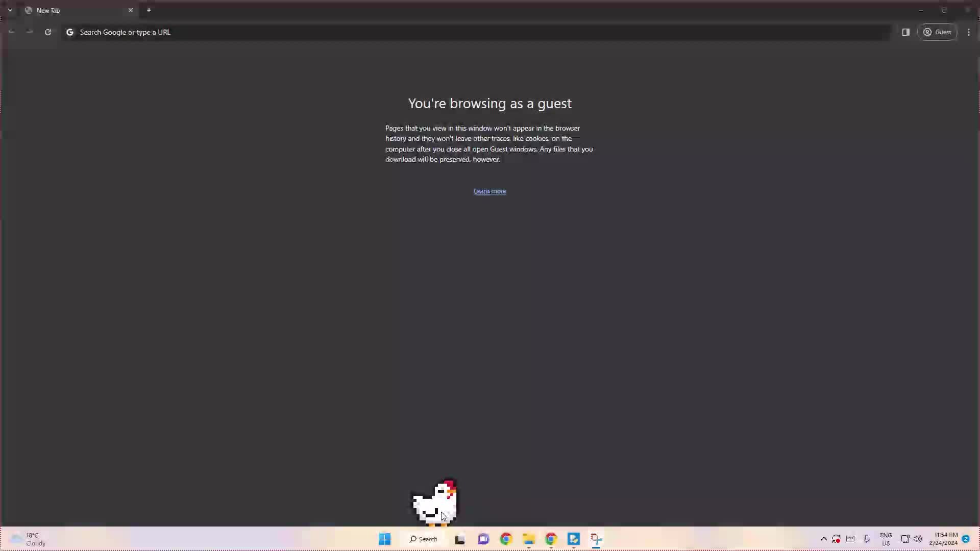Expand the hidden system tray icons chevron
This screenshot has height=551, width=980.
tap(823, 539)
